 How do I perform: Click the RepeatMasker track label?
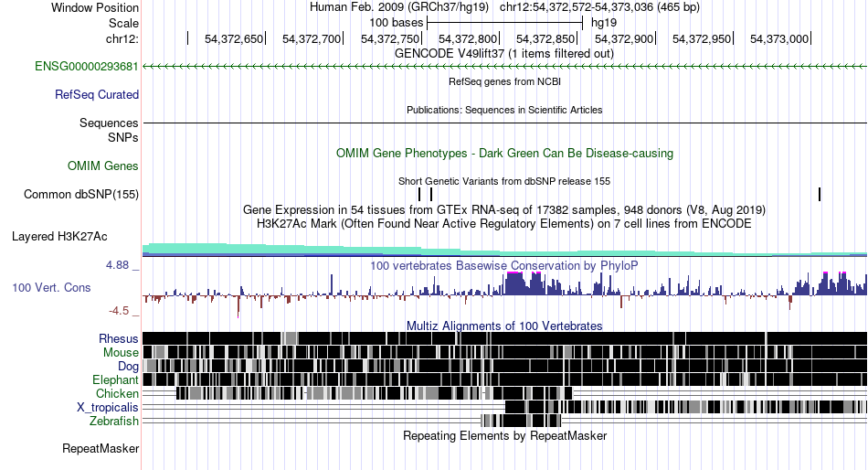click(x=101, y=448)
